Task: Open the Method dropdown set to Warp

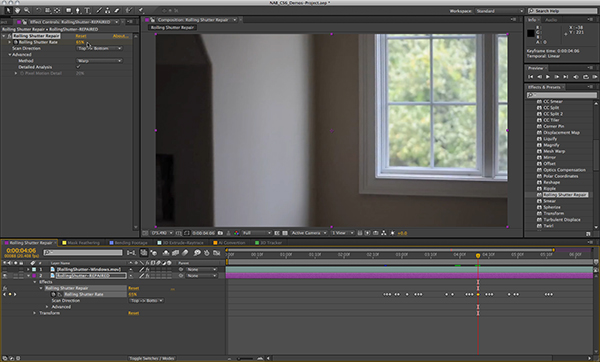Action: pos(99,60)
